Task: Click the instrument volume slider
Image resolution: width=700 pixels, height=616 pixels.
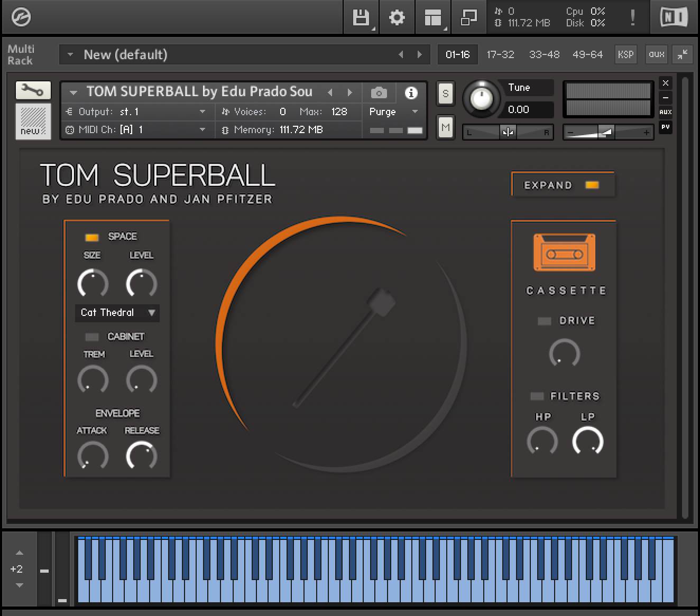Action: pos(607,132)
